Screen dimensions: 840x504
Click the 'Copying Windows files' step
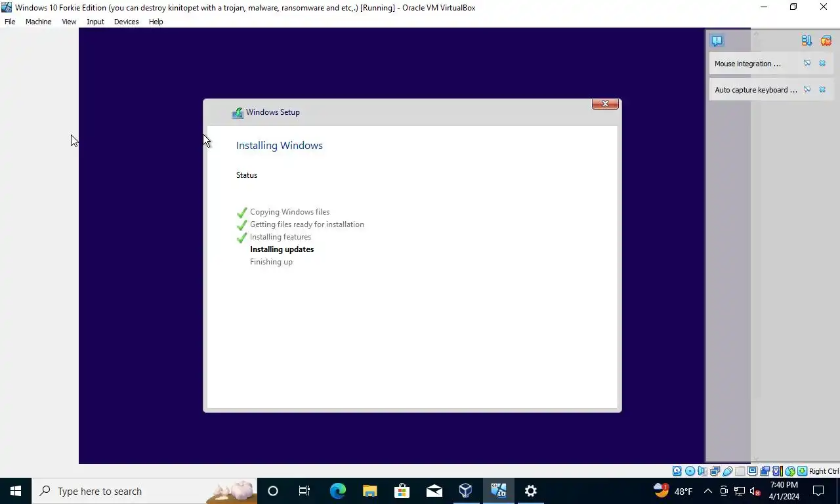(290, 212)
